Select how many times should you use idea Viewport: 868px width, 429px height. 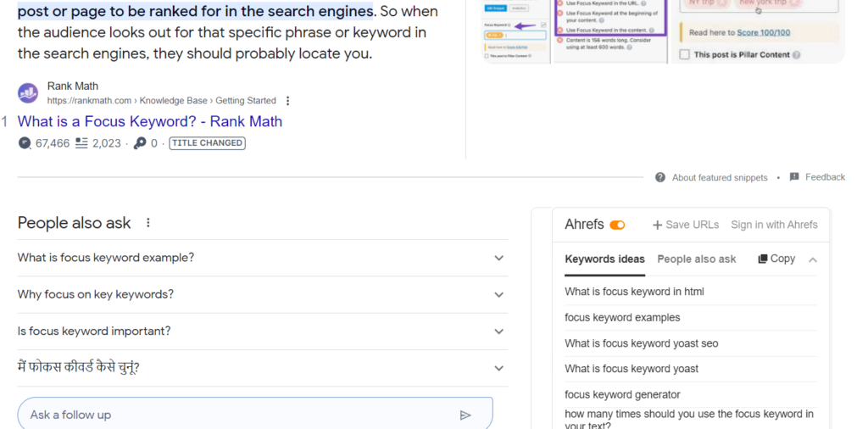click(x=689, y=420)
